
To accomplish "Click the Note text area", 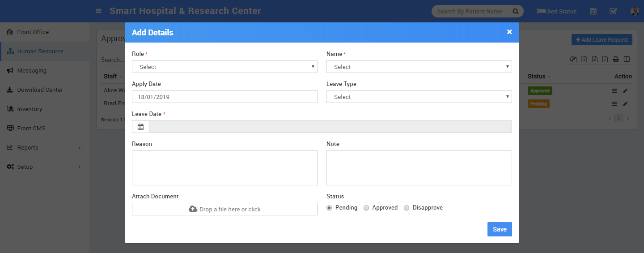I will pyautogui.click(x=419, y=168).
